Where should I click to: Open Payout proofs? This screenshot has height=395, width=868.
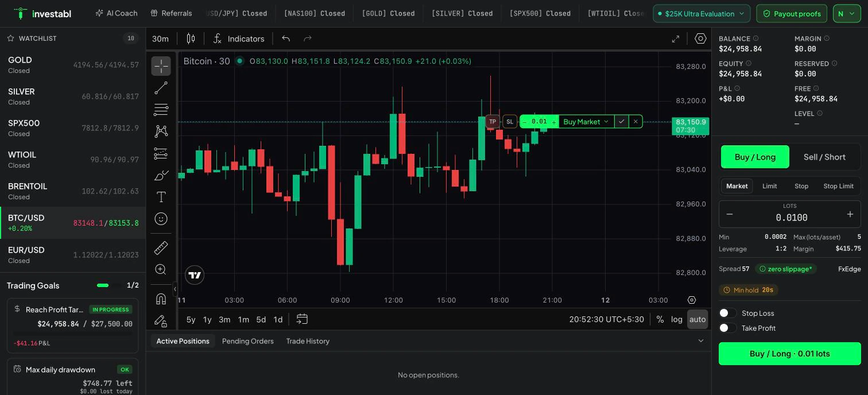(790, 13)
